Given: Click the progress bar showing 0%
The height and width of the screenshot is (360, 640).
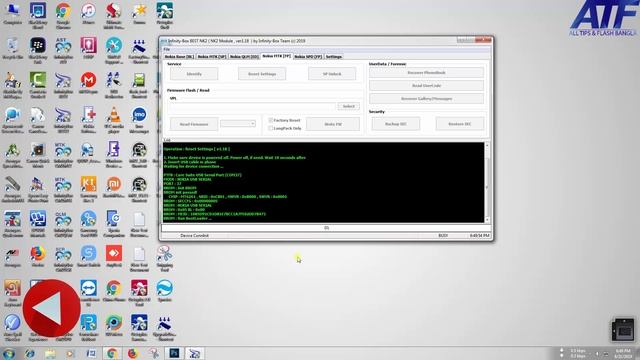Looking at the screenshot, I should [x=326, y=228].
